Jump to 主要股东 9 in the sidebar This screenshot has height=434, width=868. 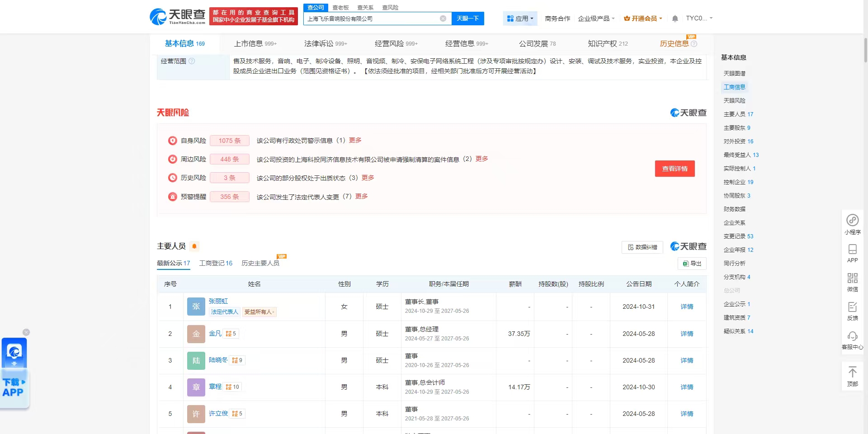point(737,128)
